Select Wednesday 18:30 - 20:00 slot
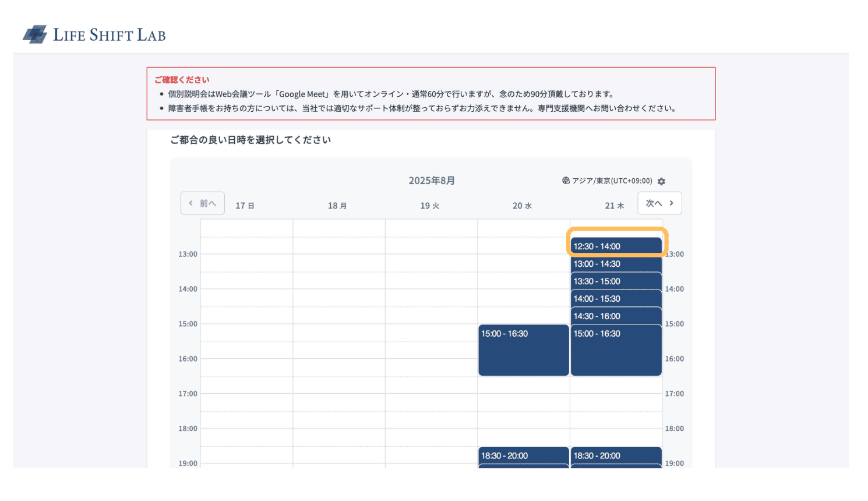868x501 pixels. click(524, 456)
